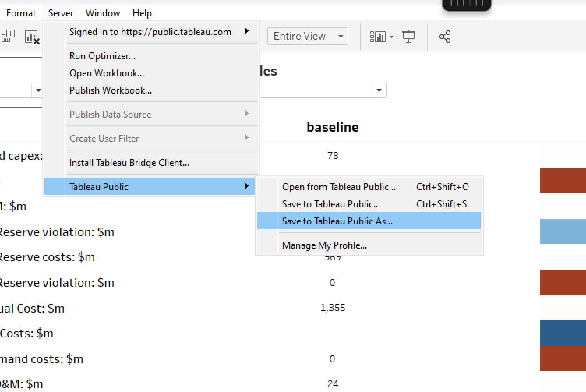This screenshot has height=392, width=586.
Task: Click the baseline column header
Action: (333, 127)
